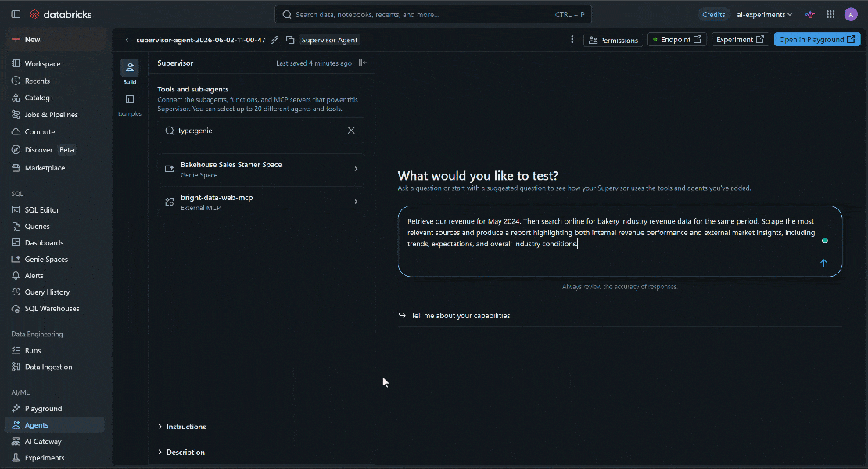Open the user avatar menu
The height and width of the screenshot is (469, 868).
tap(851, 14)
